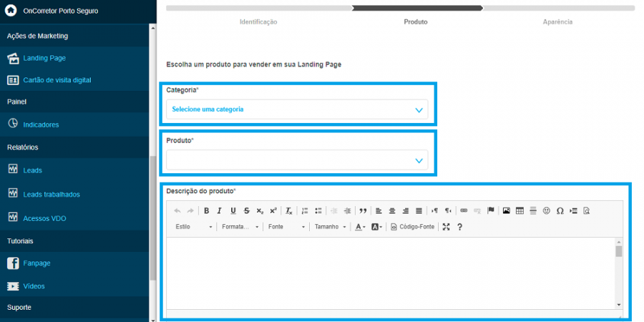Justify the text
644x322 pixels.
click(x=419, y=210)
